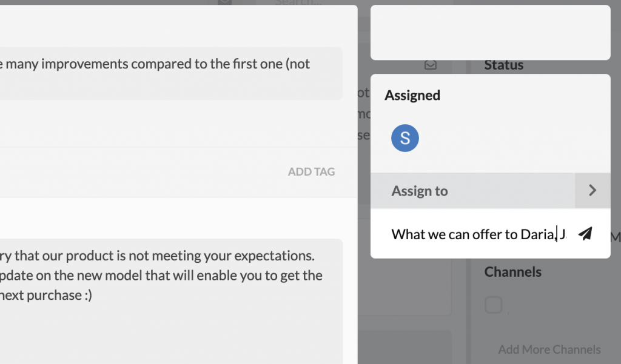Click the envelope icon left of Search
This screenshot has width=621, height=364.
[x=224, y=2]
